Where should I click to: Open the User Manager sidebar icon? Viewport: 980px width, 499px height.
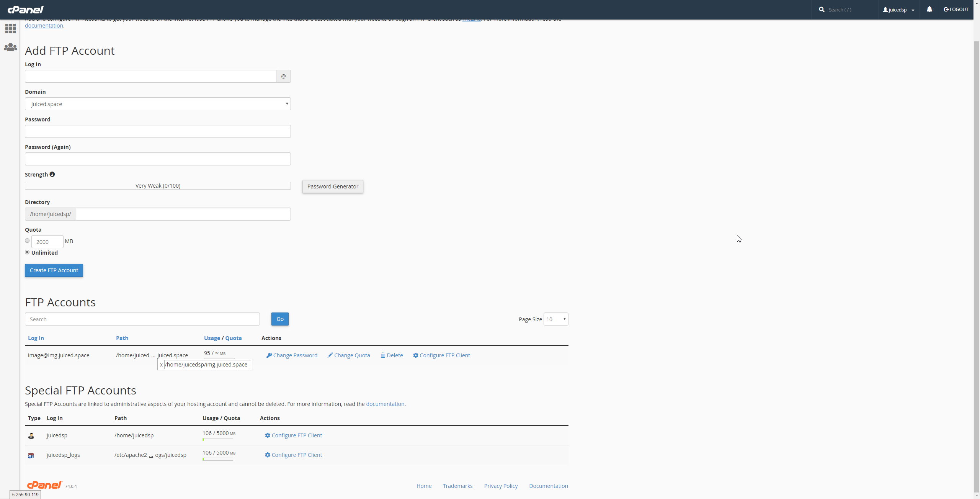tap(10, 47)
